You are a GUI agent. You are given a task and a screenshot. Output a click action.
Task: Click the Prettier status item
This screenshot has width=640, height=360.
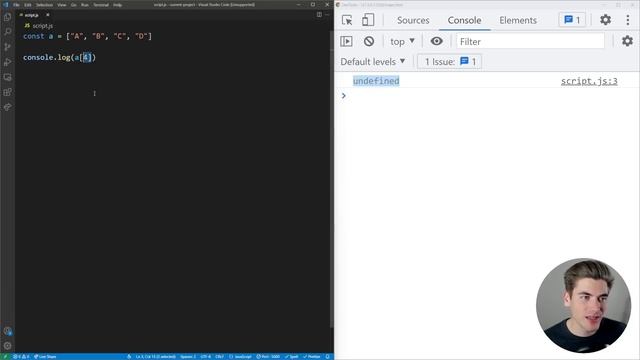[311, 357]
